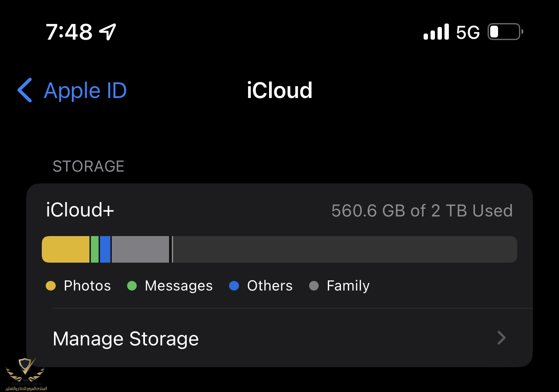Go back to Apple ID
Image resolution: width=559 pixels, height=392 pixels.
(85, 91)
